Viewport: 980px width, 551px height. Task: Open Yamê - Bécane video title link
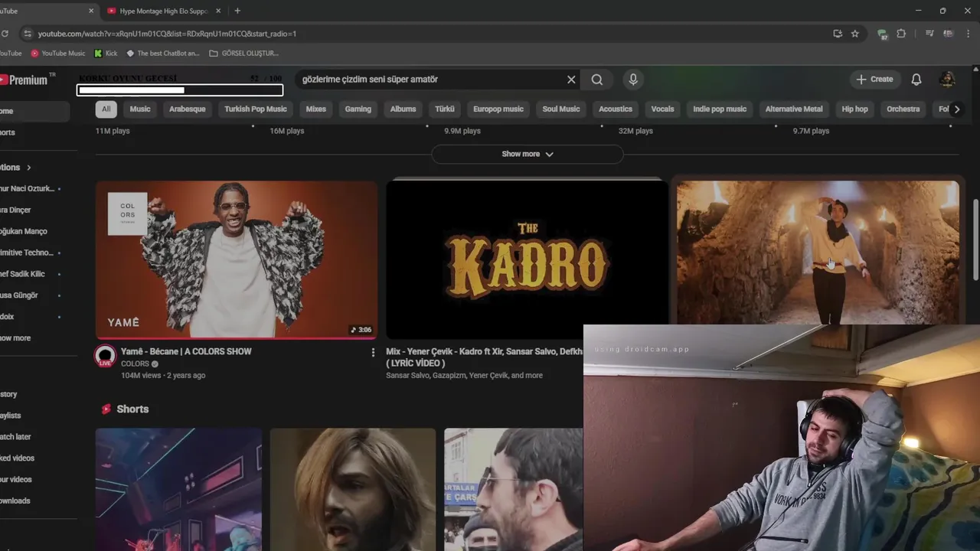pos(186,351)
